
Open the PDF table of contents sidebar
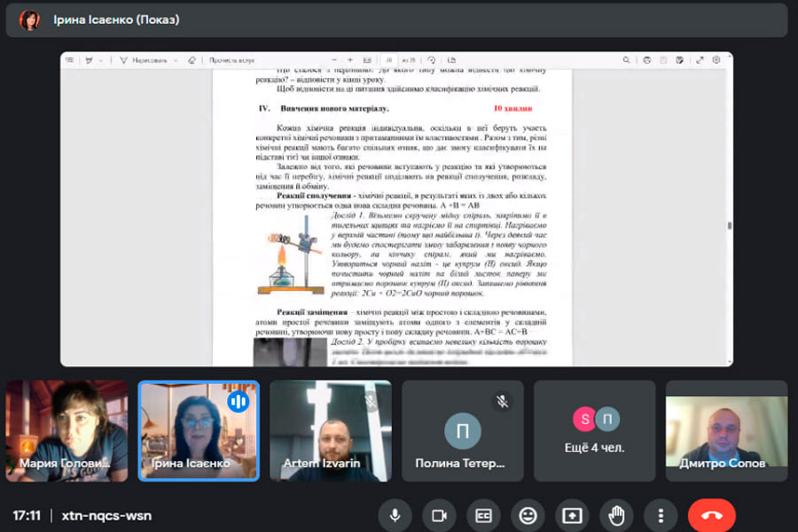70,60
